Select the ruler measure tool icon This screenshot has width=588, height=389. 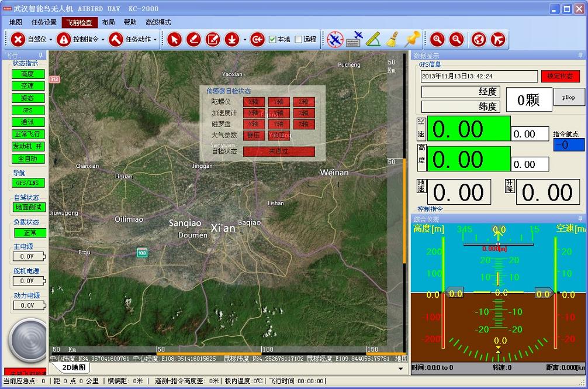373,39
